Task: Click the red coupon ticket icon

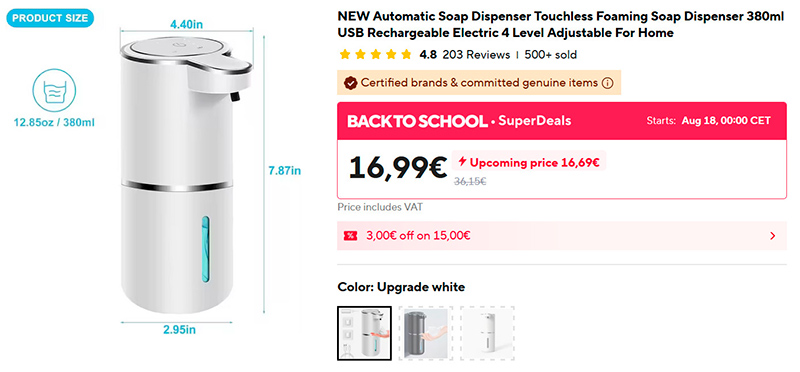Action: [x=351, y=235]
